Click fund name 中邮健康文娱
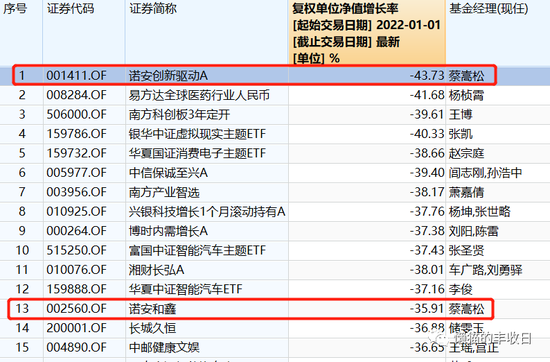This screenshot has height=362, width=550. pyautogui.click(x=164, y=347)
